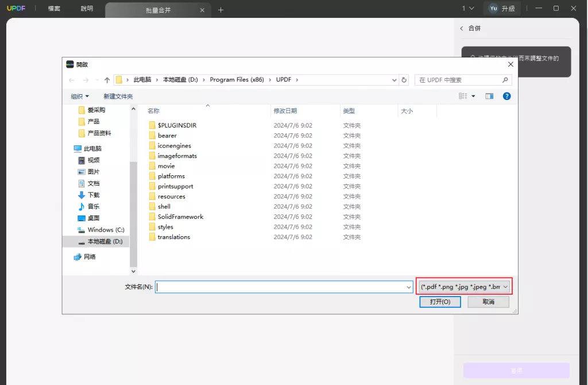Screen dimensions: 588x385
Task: Expand the window count dropdown showing 1
Action: pyautogui.click(x=467, y=8)
